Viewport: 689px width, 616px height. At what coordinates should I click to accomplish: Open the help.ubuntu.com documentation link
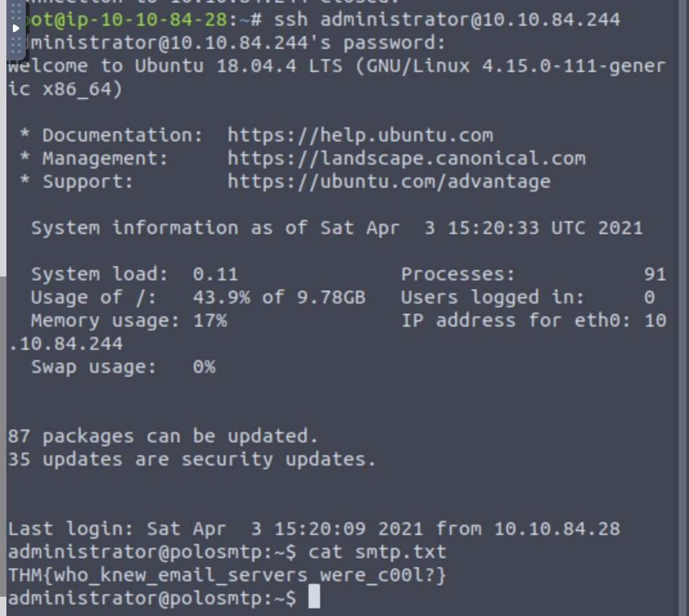pos(360,136)
